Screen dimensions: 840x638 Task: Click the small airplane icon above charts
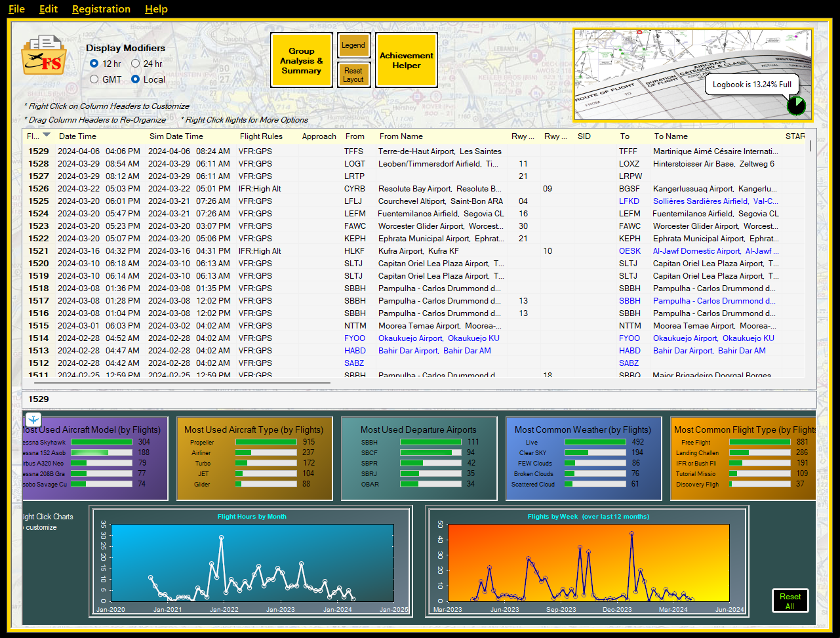coord(33,419)
